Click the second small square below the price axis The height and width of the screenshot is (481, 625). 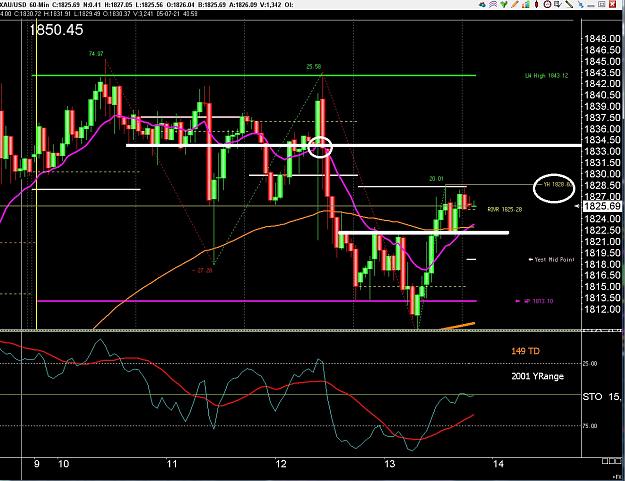(x=611, y=461)
